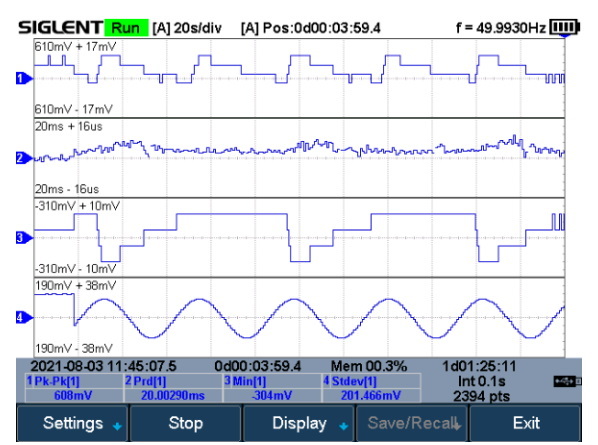598x445 pixels.
Task: Click the channel 2 trace marker
Action: pyautogui.click(x=24, y=158)
